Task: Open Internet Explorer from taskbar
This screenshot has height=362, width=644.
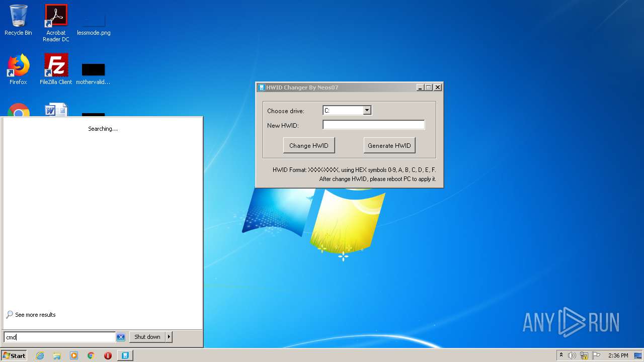Action: click(x=40, y=355)
